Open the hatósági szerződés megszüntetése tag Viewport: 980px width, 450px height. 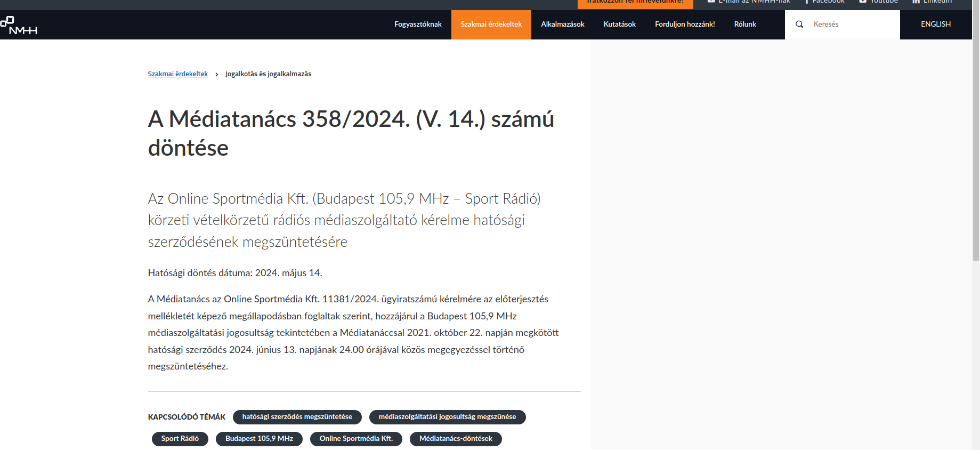pyautogui.click(x=297, y=417)
